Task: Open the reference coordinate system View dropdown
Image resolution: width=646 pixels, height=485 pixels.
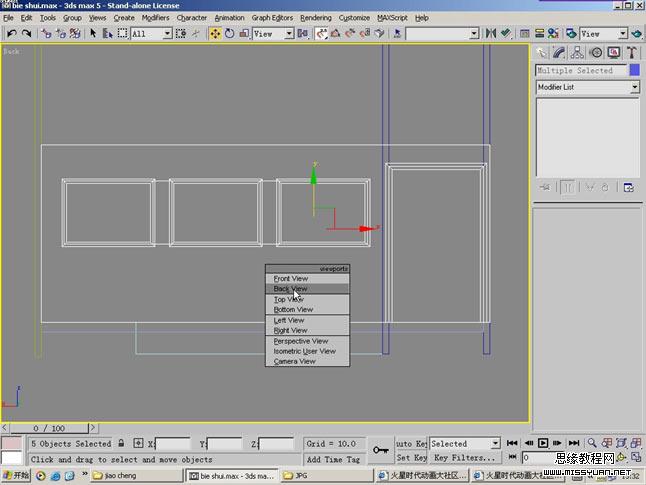Action: click(x=273, y=33)
